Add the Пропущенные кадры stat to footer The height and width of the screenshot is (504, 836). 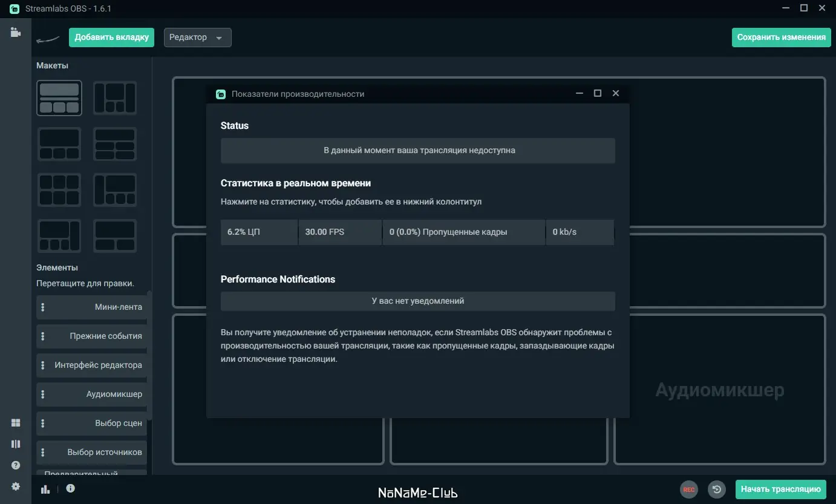(464, 232)
